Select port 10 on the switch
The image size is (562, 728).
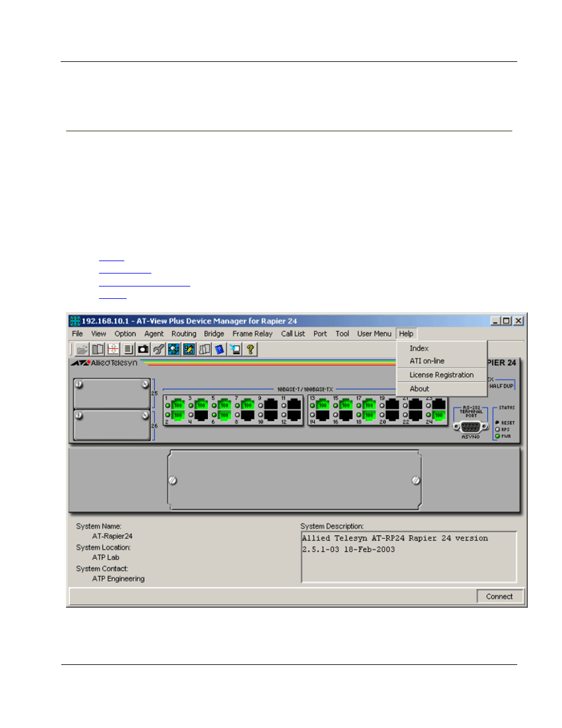pyautogui.click(x=271, y=416)
